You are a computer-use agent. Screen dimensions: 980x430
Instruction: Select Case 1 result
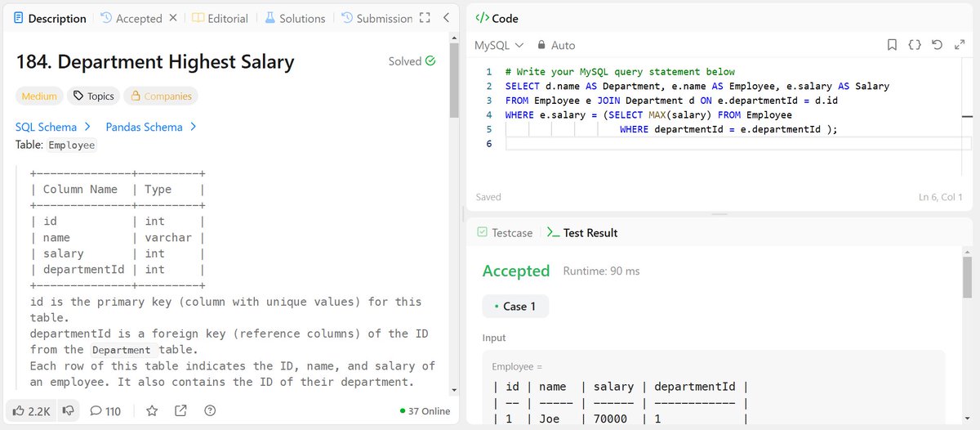[515, 306]
